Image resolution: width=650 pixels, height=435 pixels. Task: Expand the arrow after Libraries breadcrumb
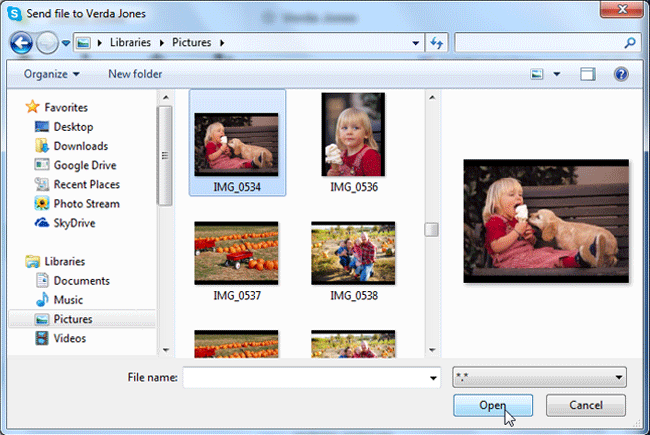click(x=162, y=42)
